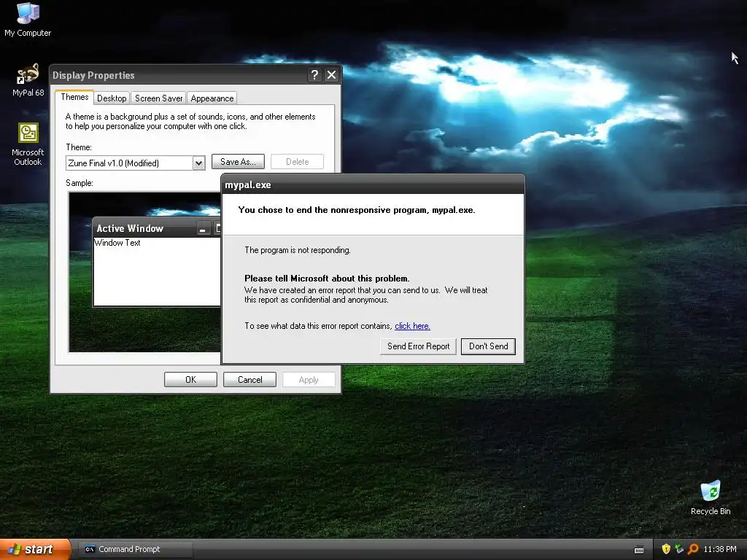Image resolution: width=747 pixels, height=560 pixels.
Task: Click 'Window Text' in the sample preview
Action: [x=117, y=243]
